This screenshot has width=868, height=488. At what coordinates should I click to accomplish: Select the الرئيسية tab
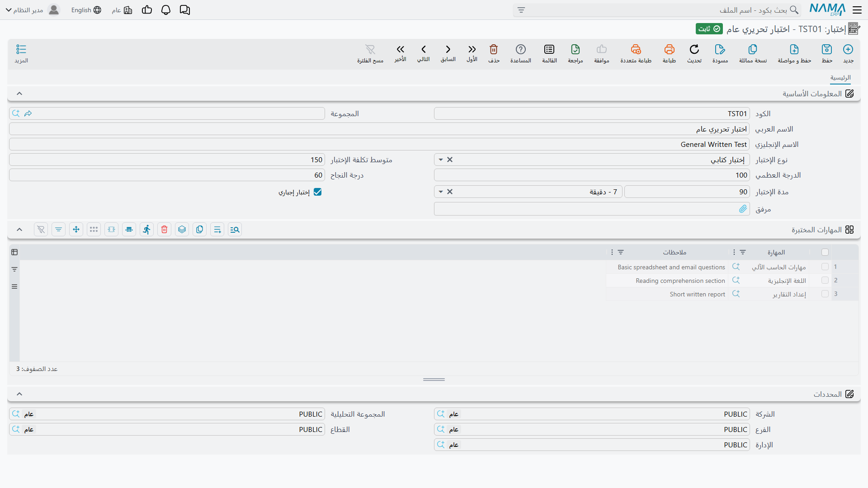[840, 78]
